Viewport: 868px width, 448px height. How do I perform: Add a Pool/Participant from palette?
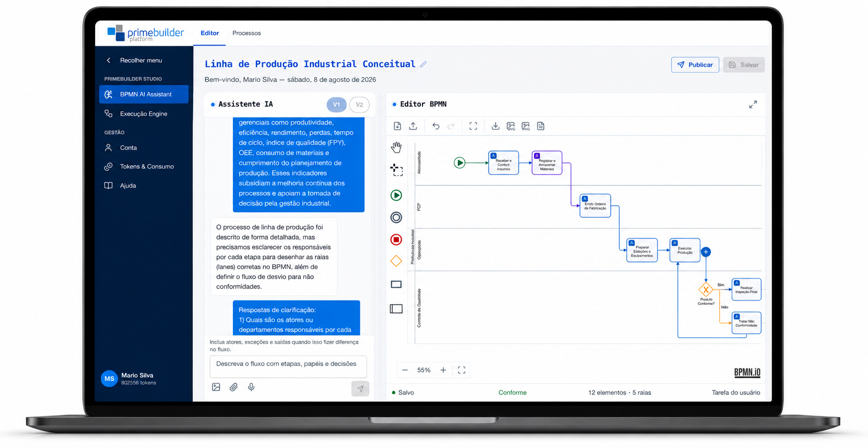point(396,309)
